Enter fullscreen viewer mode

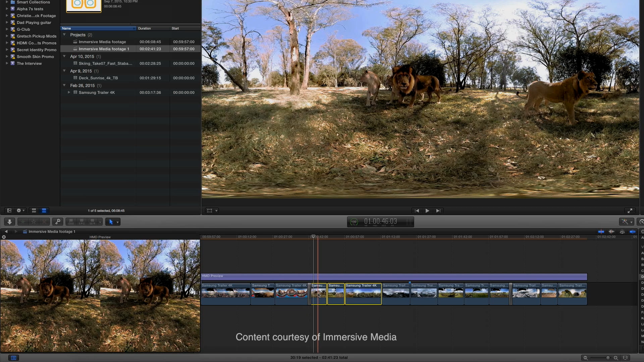coord(630,211)
